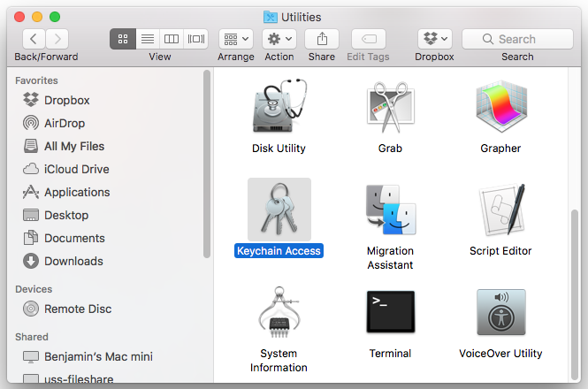Select the System Information icon
588x389 pixels.
[279, 312]
